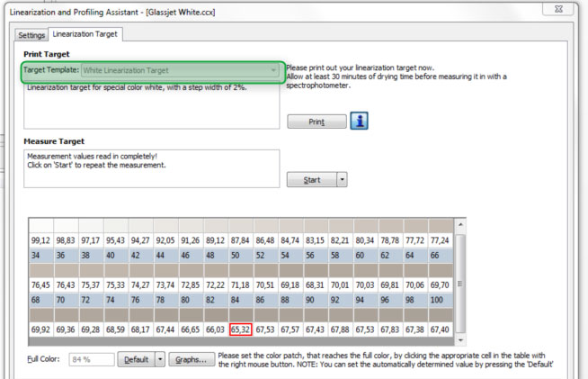The height and width of the screenshot is (379, 588).
Task: Expand the arrow next to Start
Action: [x=342, y=180]
